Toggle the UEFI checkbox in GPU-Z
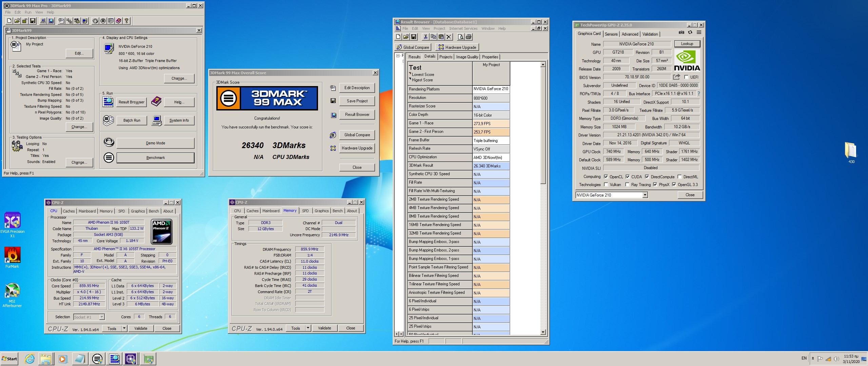The height and width of the screenshot is (366, 868). tap(686, 77)
